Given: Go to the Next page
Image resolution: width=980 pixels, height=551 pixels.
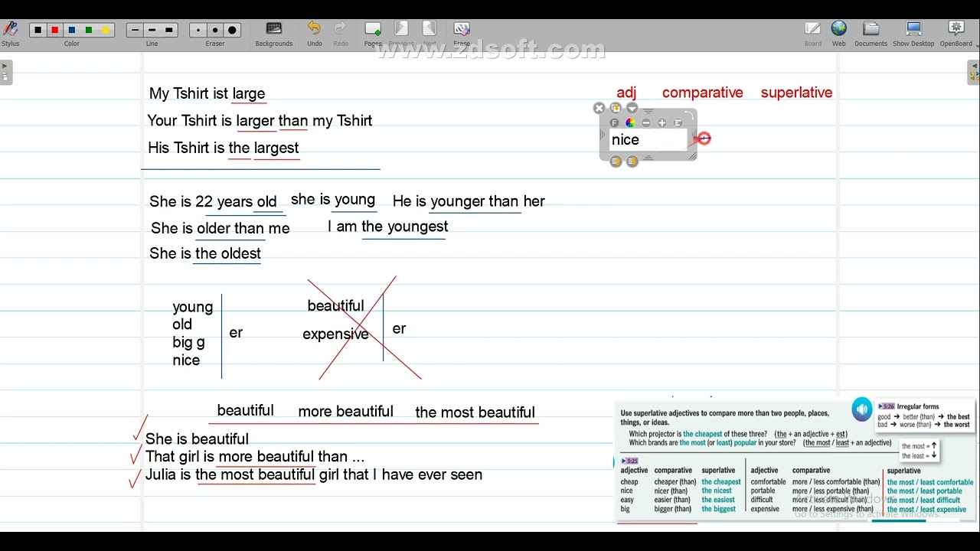Looking at the screenshot, I should click(429, 34).
